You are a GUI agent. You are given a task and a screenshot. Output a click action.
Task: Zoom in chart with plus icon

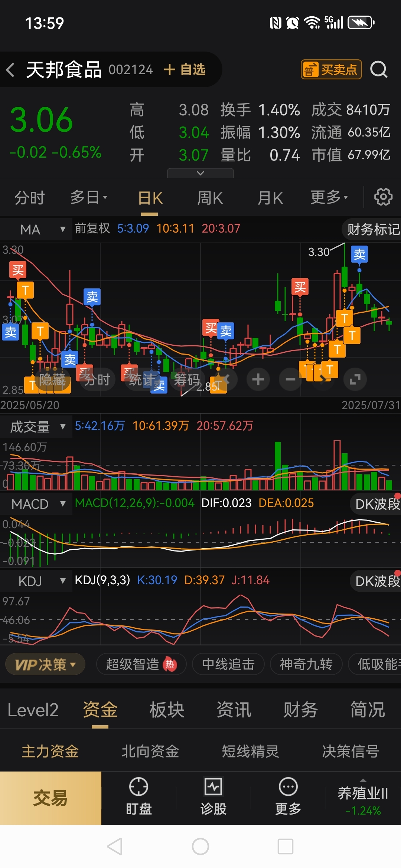[258, 379]
